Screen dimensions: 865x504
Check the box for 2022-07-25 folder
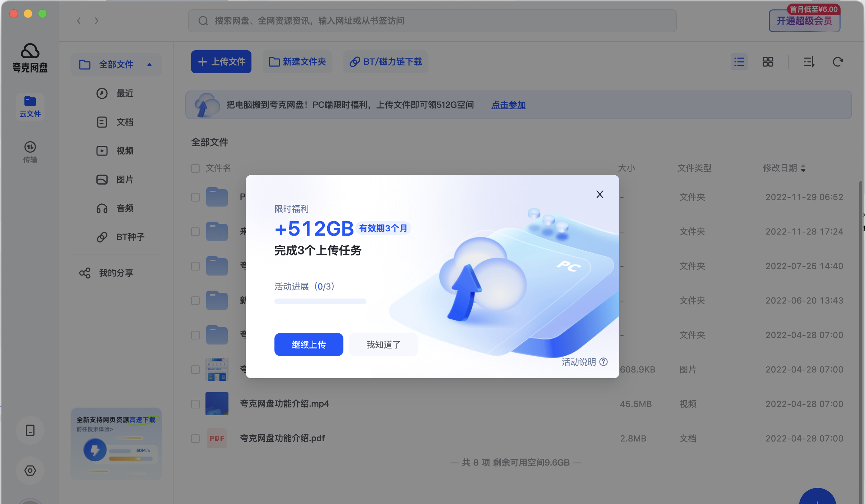(195, 266)
